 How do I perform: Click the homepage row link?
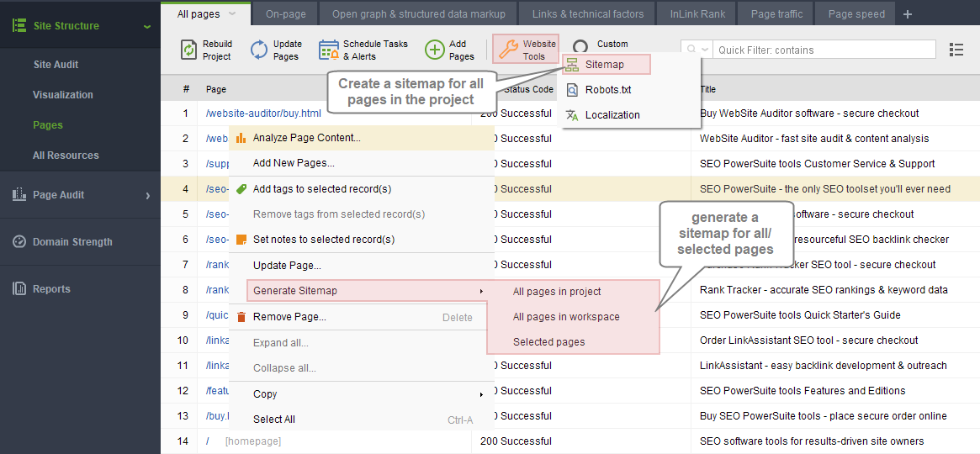pos(208,441)
